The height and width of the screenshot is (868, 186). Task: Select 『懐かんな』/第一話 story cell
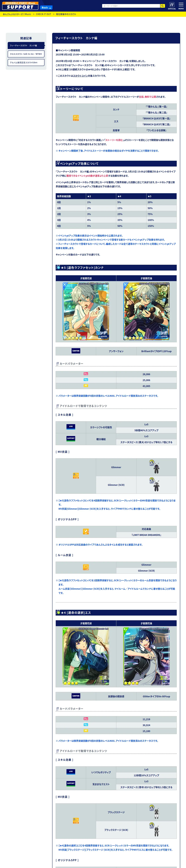click(156, 106)
